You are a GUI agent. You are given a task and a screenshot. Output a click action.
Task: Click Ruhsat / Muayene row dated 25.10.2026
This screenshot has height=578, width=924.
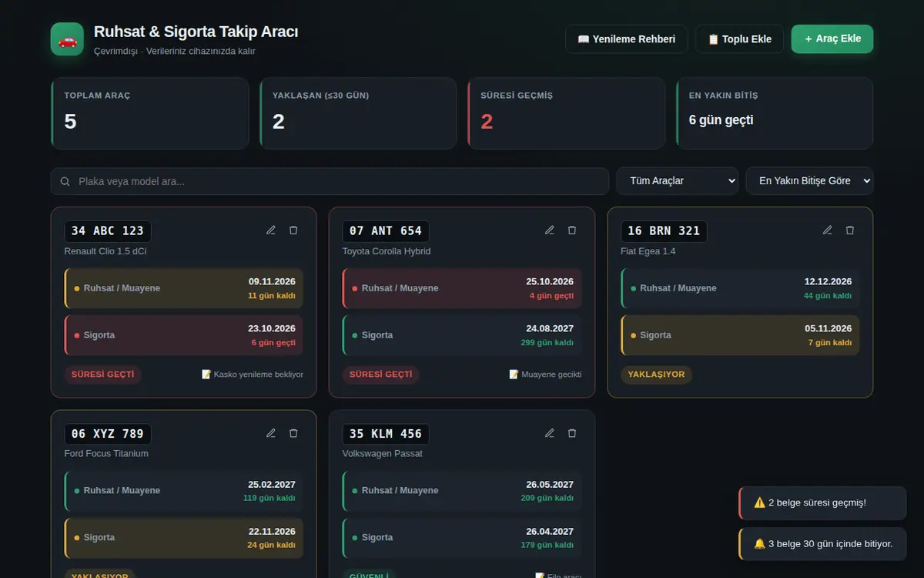point(462,288)
